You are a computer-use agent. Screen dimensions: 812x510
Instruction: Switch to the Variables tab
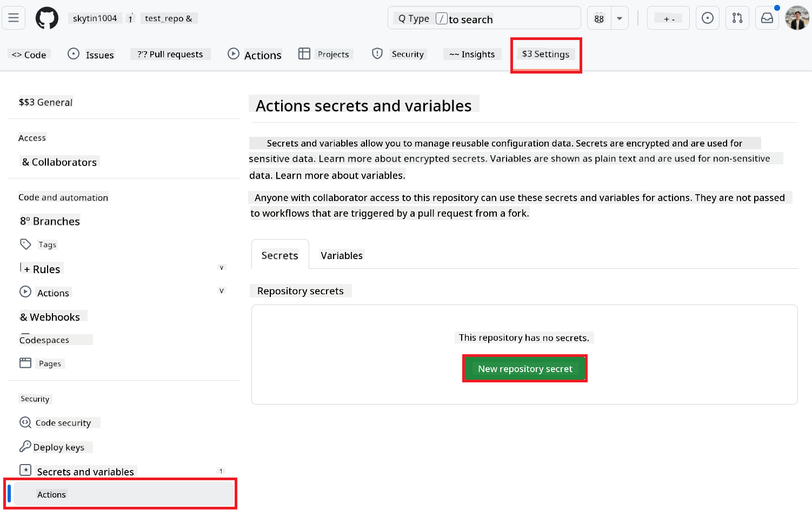pos(341,255)
